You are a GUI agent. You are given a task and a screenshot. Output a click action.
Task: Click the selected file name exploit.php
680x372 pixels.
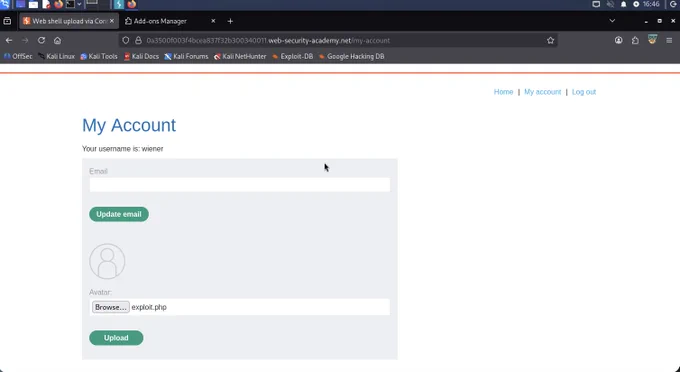(149, 307)
